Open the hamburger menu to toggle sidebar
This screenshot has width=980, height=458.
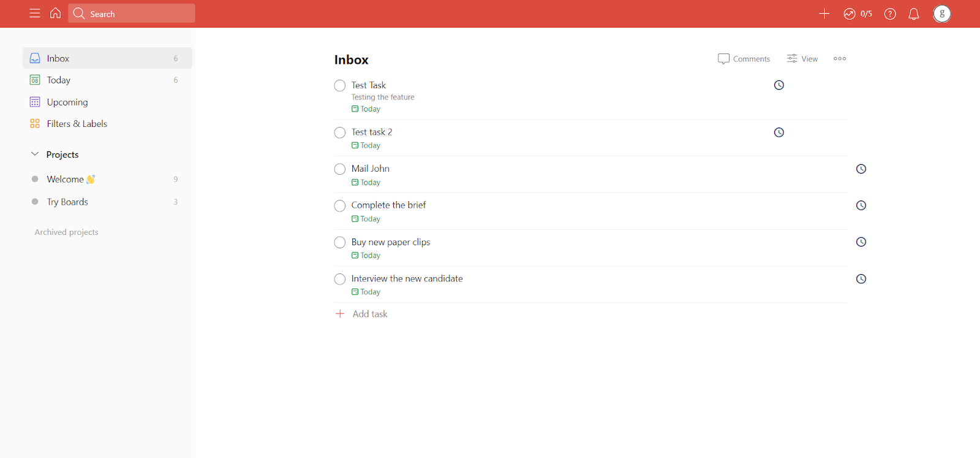(x=35, y=13)
